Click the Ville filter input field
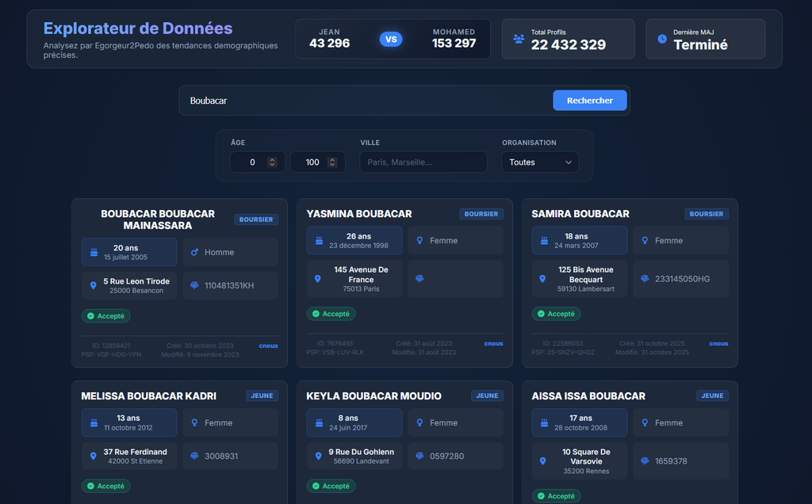 click(x=423, y=162)
